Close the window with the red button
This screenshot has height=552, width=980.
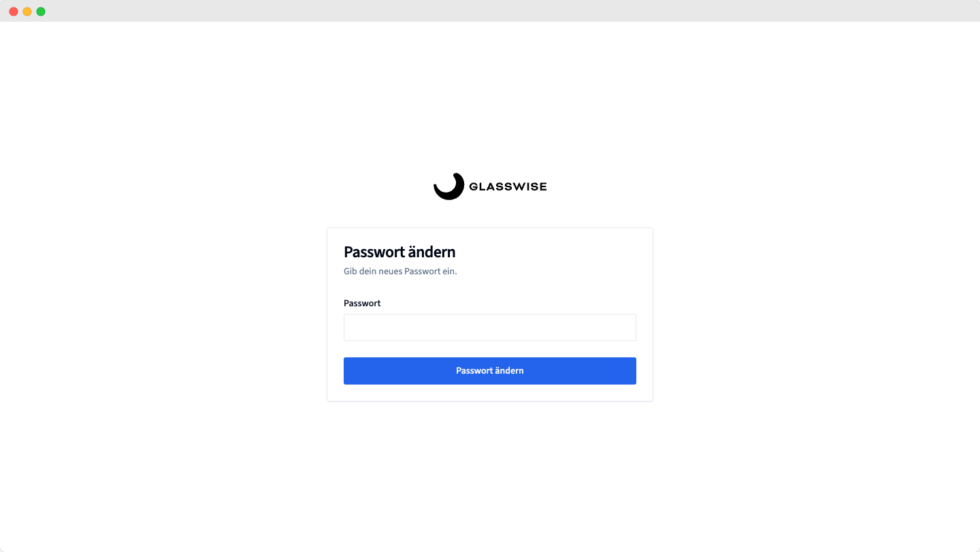(x=14, y=12)
